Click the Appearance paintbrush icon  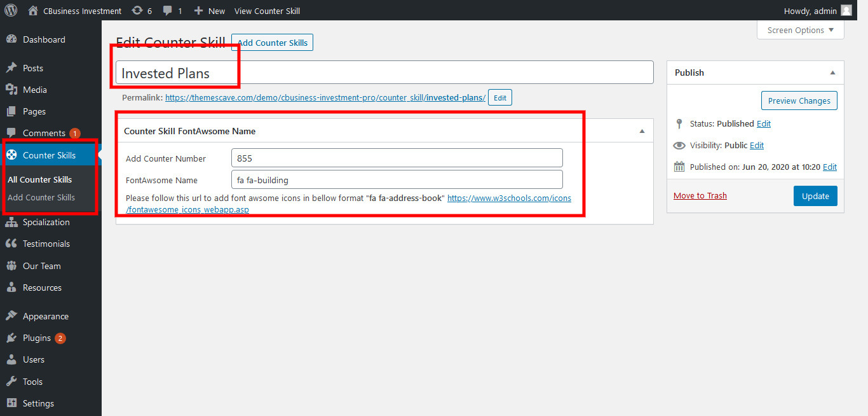11,316
